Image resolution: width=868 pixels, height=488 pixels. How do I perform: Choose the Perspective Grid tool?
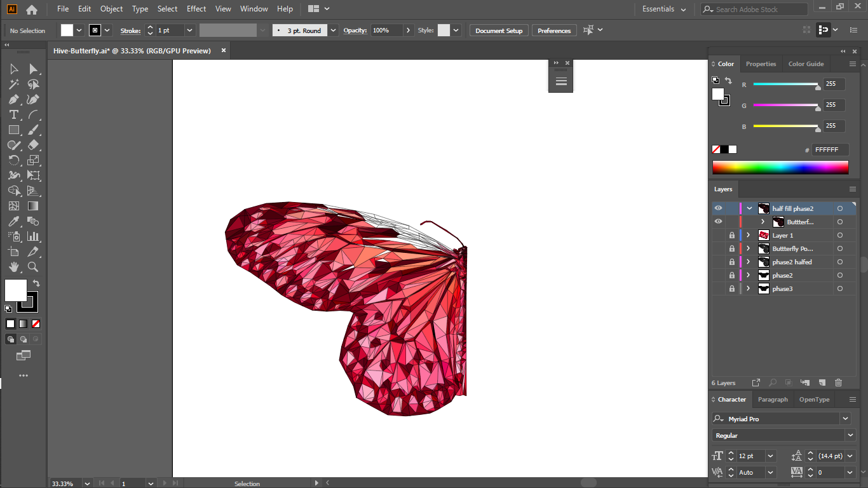[34, 191]
